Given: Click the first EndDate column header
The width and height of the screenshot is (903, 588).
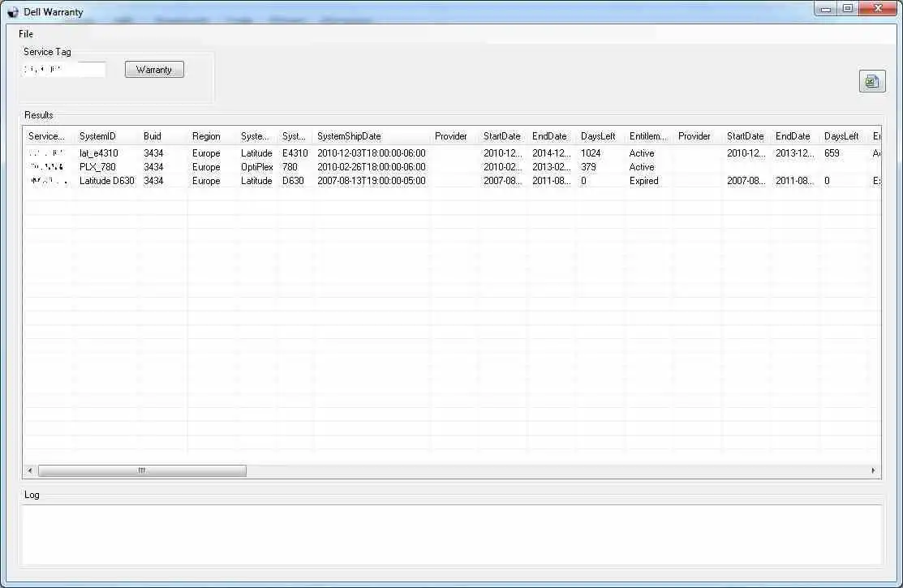Looking at the screenshot, I should pyautogui.click(x=552, y=136).
